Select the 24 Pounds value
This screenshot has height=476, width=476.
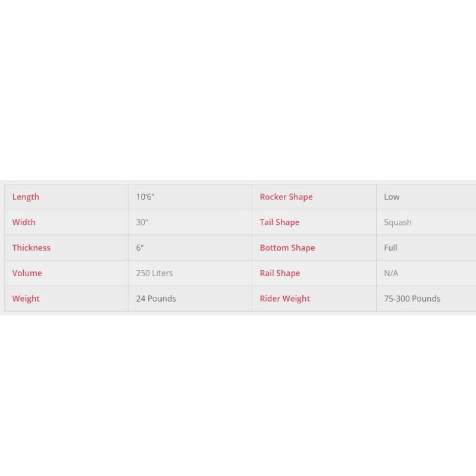(x=156, y=299)
